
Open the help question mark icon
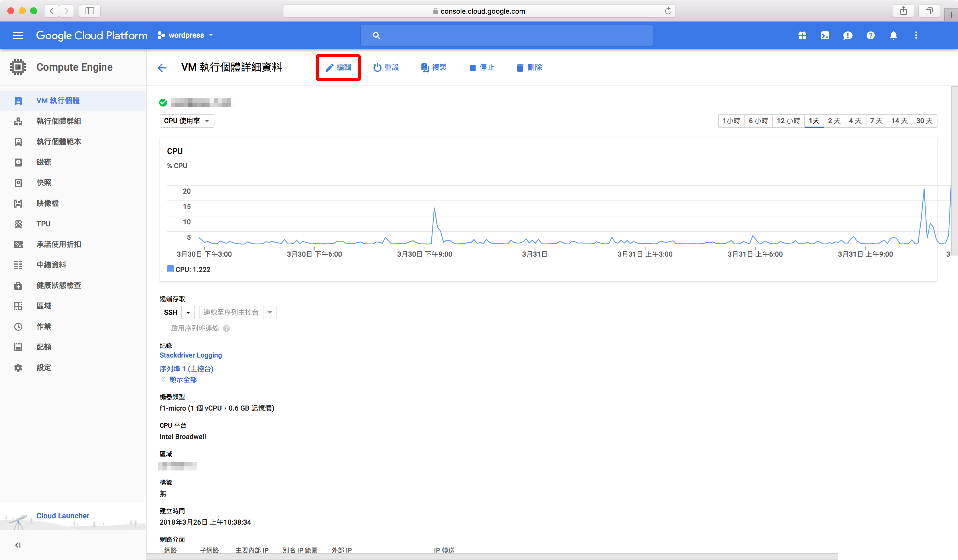point(870,35)
